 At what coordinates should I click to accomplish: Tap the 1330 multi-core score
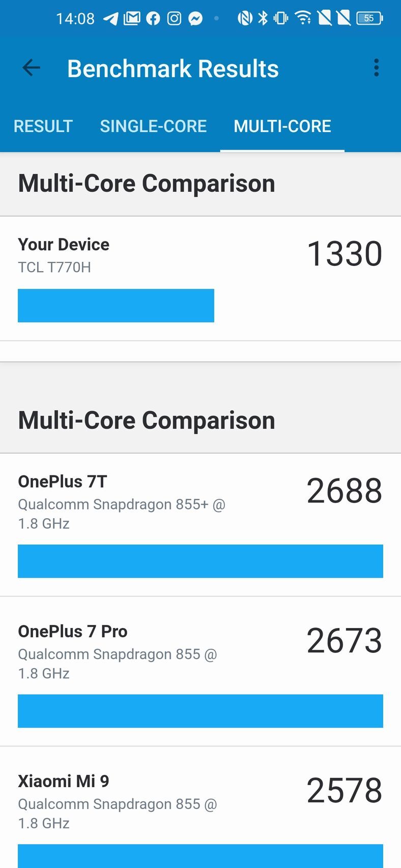(345, 253)
